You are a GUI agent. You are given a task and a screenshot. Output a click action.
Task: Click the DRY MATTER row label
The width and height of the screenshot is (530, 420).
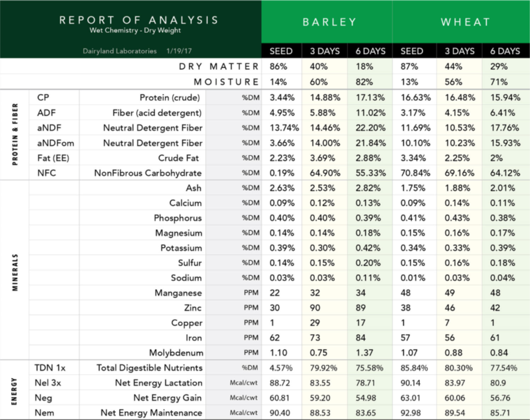218,67
